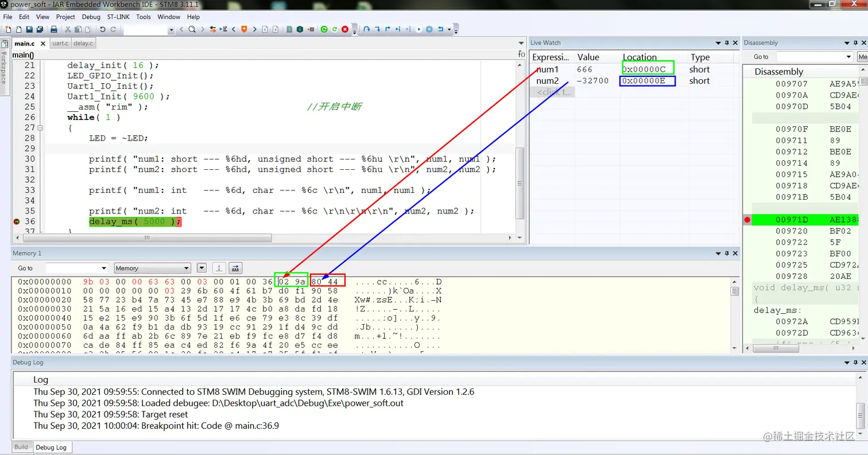Screen dimensions: 868x455
Task: Click the Save All toolbar icon
Action: coord(40,29)
